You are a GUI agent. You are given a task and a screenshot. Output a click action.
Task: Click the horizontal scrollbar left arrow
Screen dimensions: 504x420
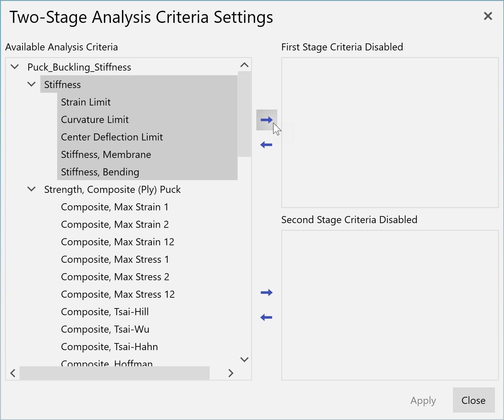[x=13, y=373]
